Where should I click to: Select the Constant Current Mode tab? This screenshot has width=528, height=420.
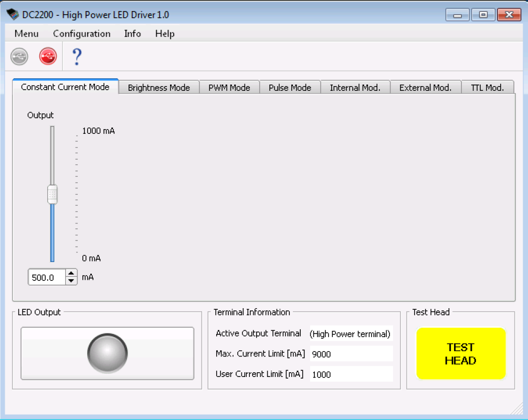[65, 87]
